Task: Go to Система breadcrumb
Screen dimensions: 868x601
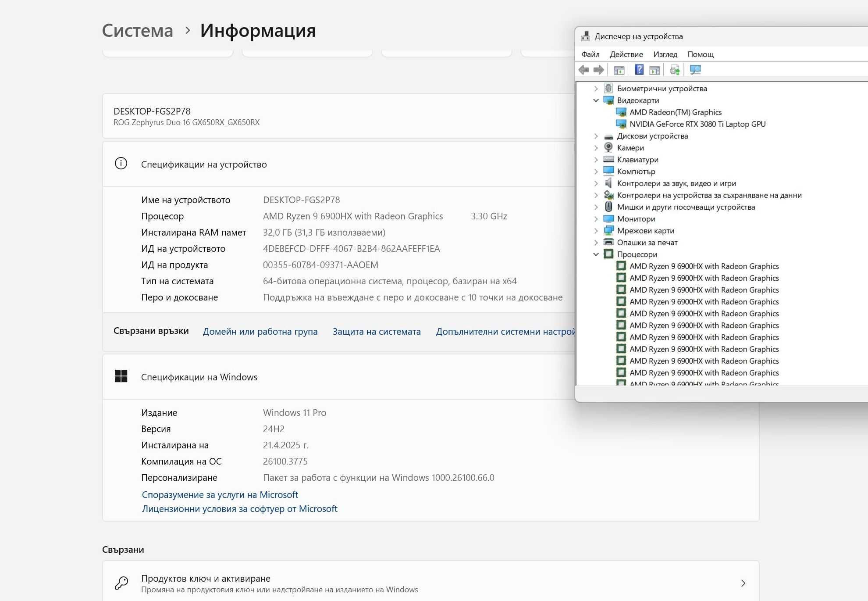Action: 137,30
